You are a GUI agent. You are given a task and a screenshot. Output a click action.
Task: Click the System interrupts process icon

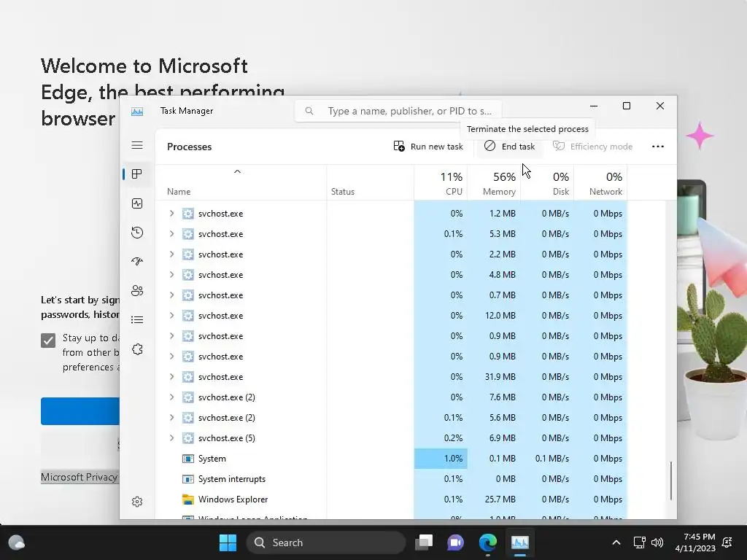point(188,479)
